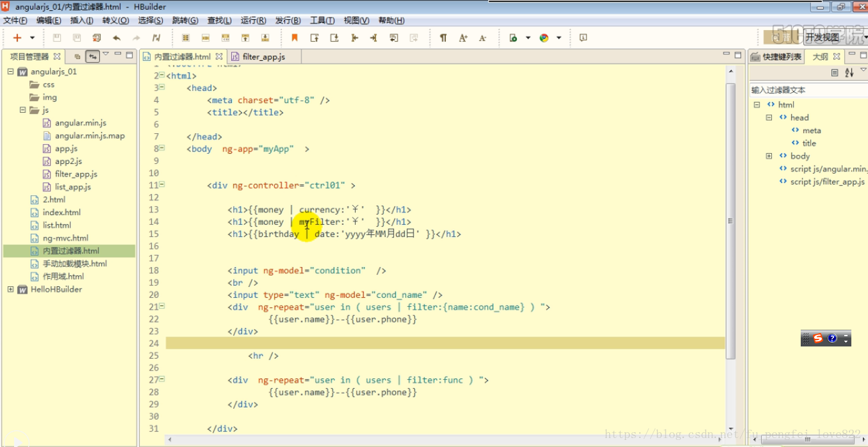
Task: Click the Save All toolbar icon
Action: [77, 38]
